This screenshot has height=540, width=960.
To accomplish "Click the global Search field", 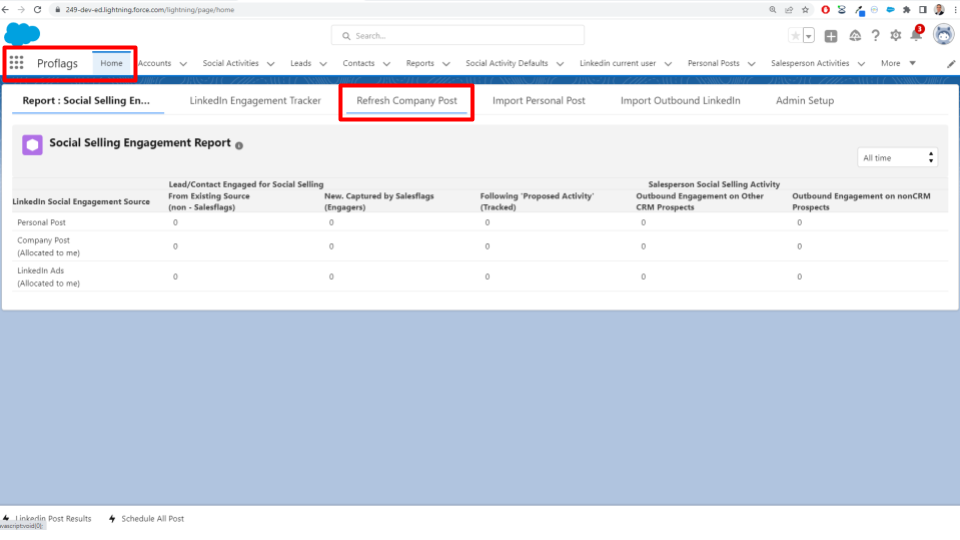I will pos(458,36).
